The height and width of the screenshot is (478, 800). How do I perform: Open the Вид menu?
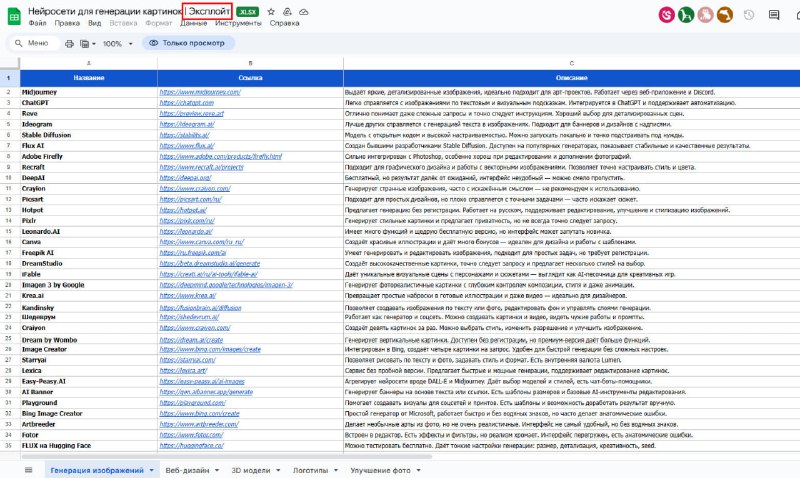point(94,23)
